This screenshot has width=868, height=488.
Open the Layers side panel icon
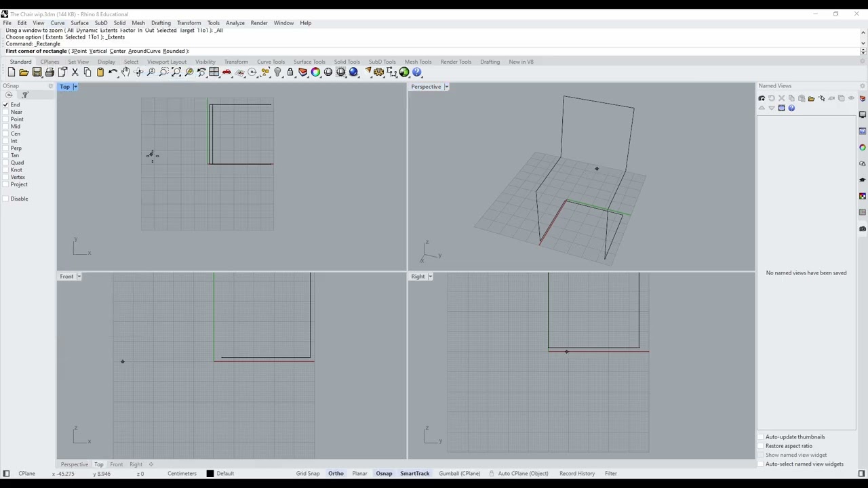(863, 98)
